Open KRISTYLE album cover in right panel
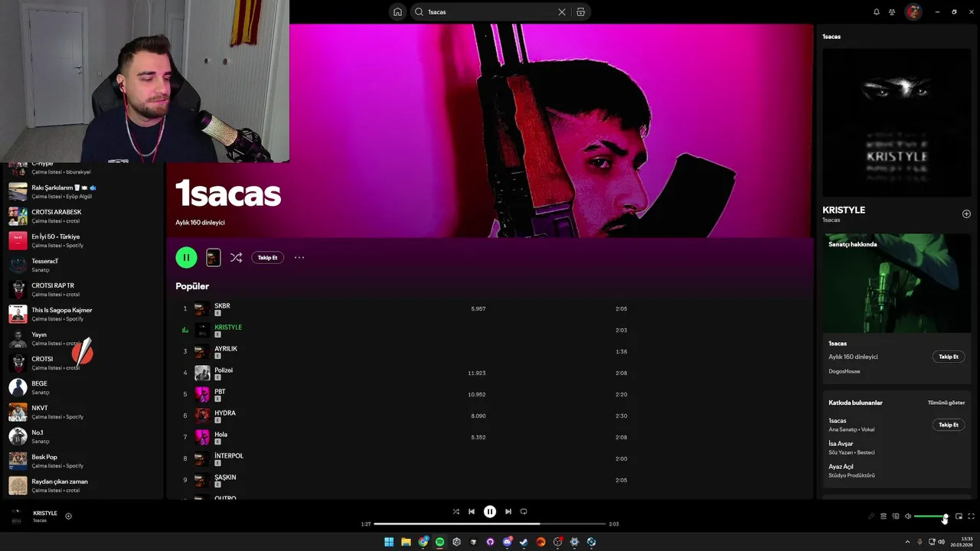The width and height of the screenshot is (980, 551). click(x=897, y=123)
